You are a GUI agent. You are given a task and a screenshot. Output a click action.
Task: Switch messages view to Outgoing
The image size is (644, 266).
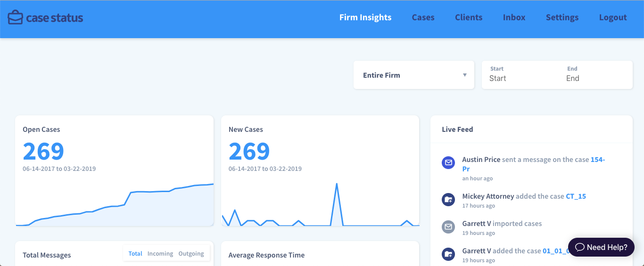point(191,253)
